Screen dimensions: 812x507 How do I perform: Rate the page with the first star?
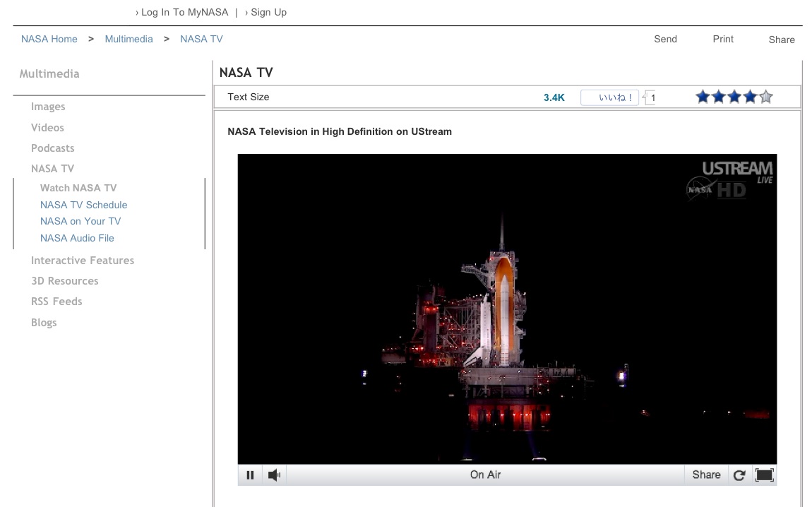[703, 97]
